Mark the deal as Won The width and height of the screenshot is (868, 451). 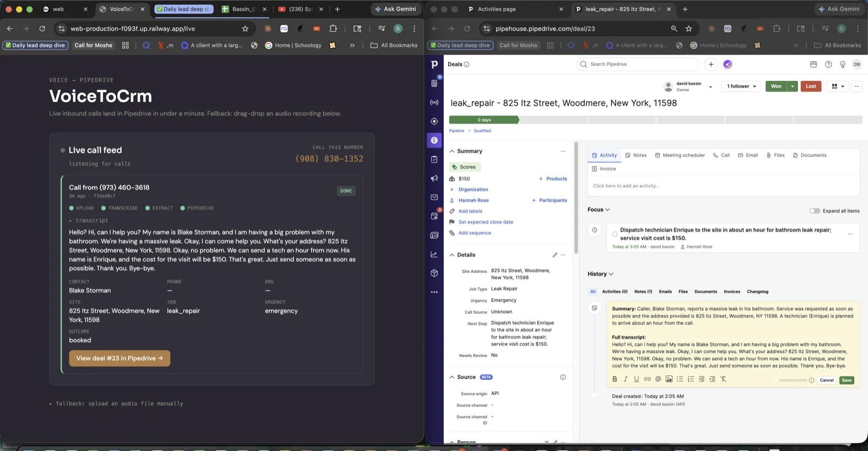776,86
